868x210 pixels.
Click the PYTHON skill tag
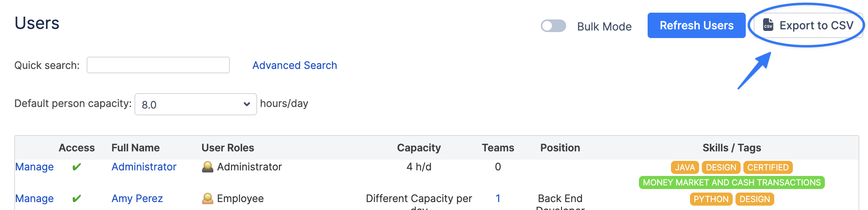click(x=711, y=199)
